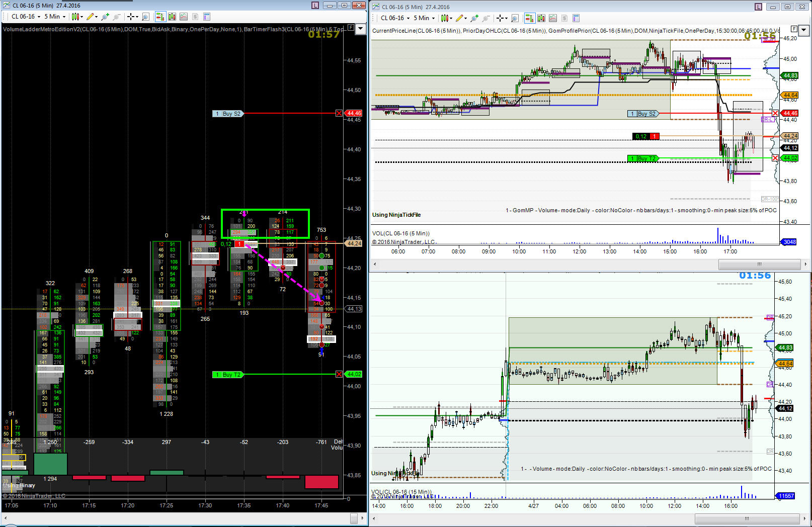Screen dimensions: 812x527
Task: Click the 44,12 black price marker in bottom-right chart
Action: click(x=785, y=408)
